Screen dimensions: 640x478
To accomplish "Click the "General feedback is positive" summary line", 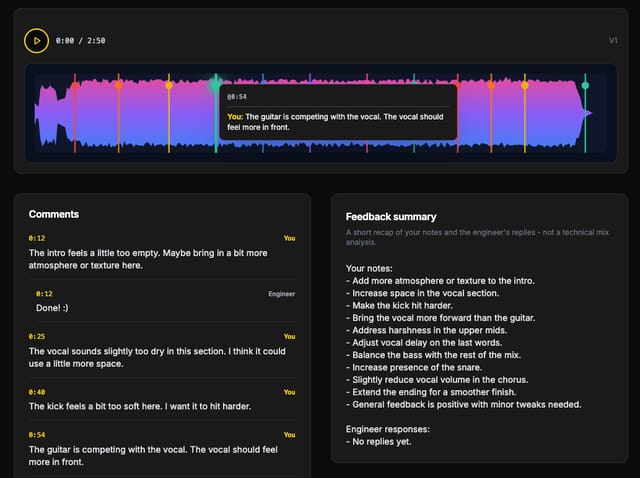I will (464, 405).
